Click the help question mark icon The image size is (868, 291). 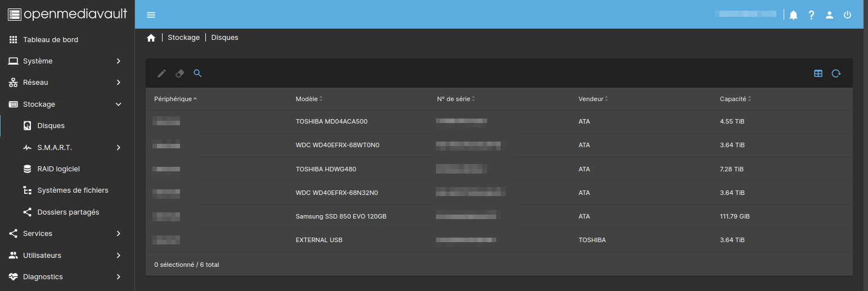click(811, 15)
